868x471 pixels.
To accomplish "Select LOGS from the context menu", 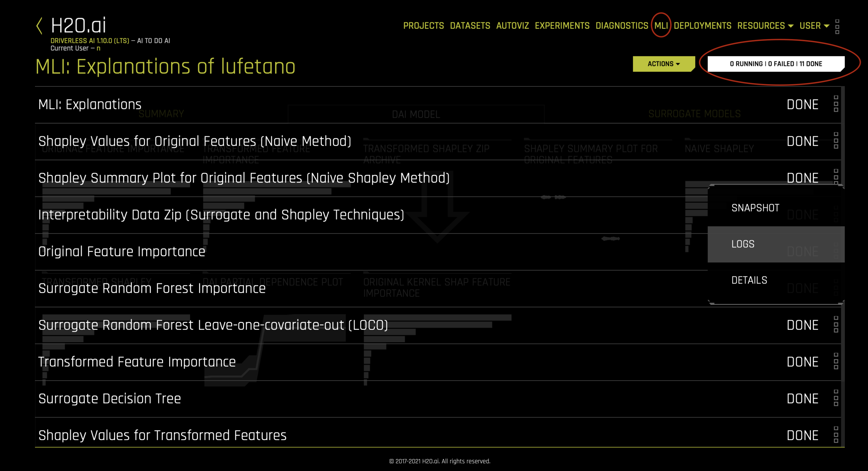I will (x=743, y=244).
